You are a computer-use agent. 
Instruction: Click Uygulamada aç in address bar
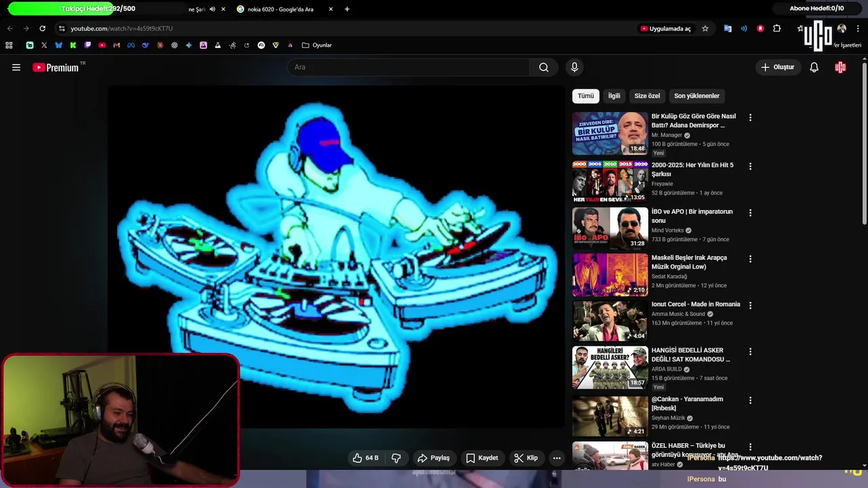pos(666,28)
